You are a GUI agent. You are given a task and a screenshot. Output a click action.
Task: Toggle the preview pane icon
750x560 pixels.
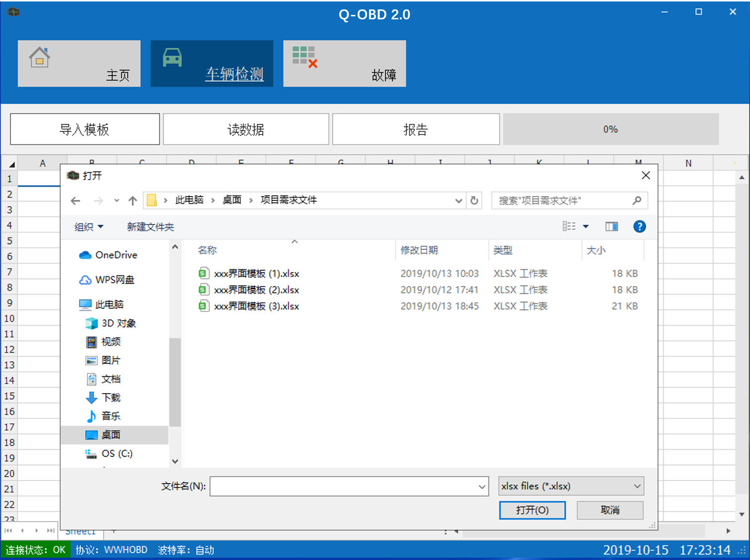[611, 226]
